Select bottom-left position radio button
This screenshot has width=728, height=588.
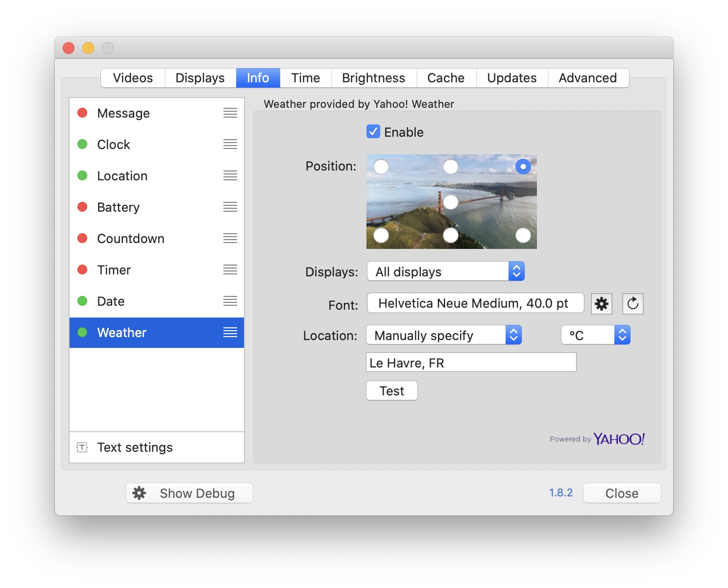tap(381, 236)
